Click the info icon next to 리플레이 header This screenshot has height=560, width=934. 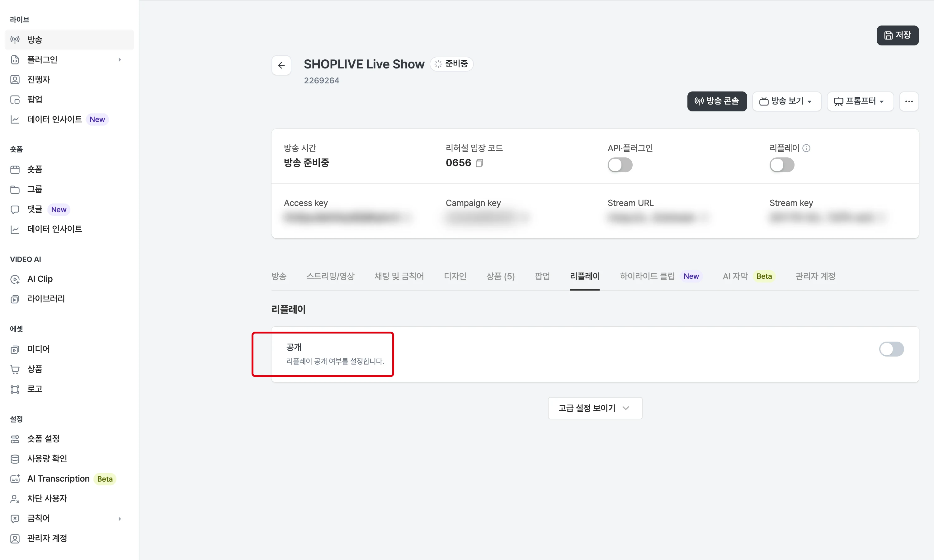click(x=806, y=148)
